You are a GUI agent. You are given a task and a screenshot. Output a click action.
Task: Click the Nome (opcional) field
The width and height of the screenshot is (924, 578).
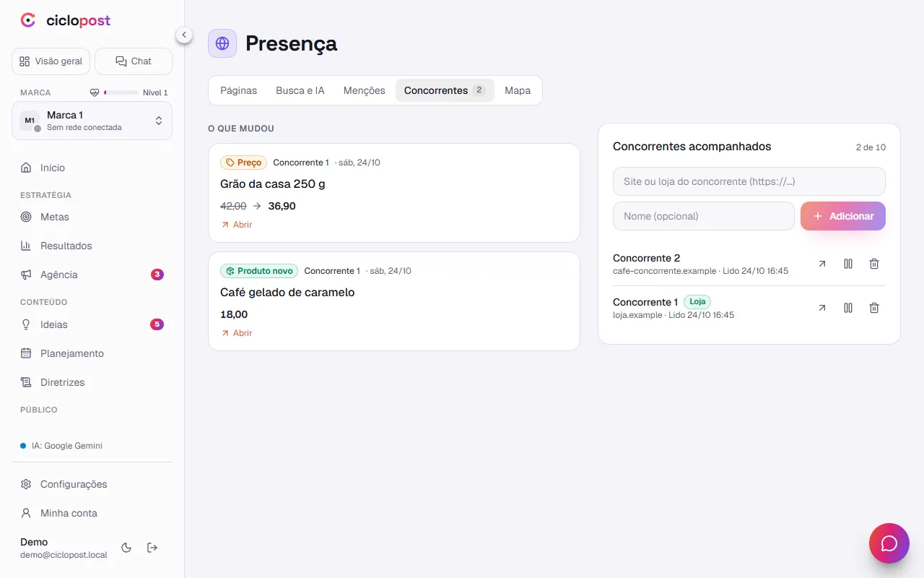coord(704,216)
